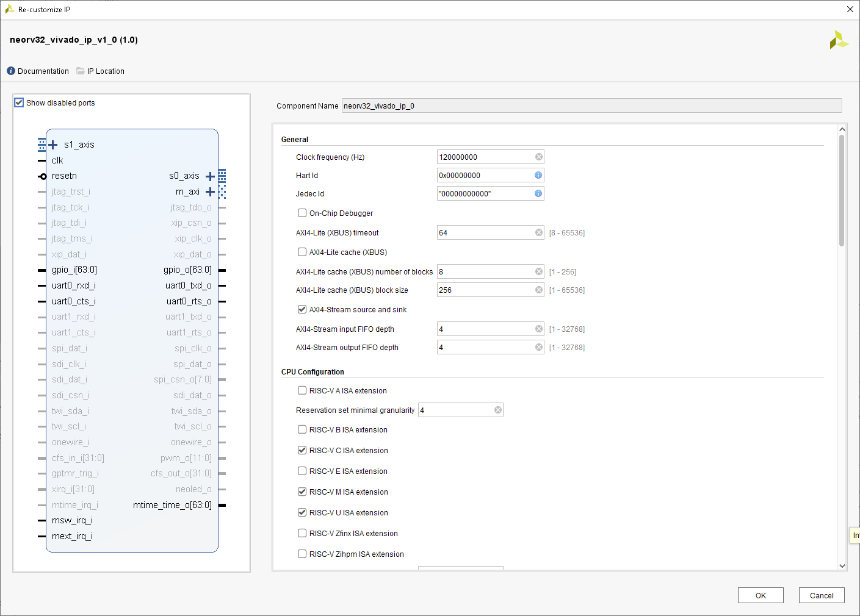This screenshot has width=860, height=616.
Task: Select the msw_irq_i port label
Action: pos(72,520)
